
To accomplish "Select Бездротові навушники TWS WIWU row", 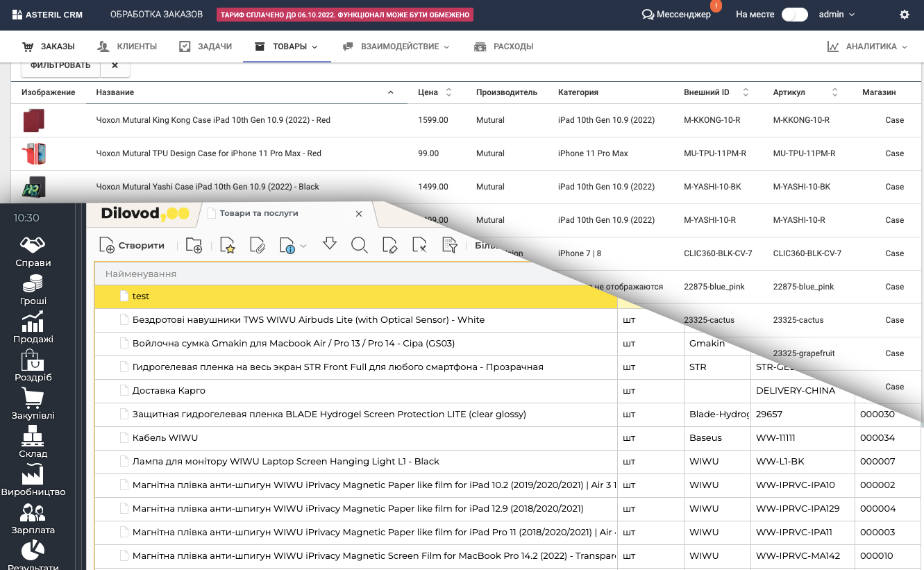I will (356, 320).
